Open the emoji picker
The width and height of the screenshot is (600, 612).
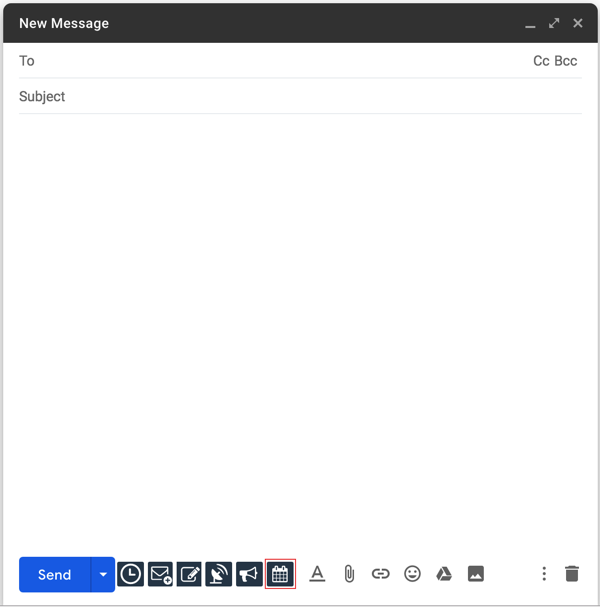pos(412,574)
